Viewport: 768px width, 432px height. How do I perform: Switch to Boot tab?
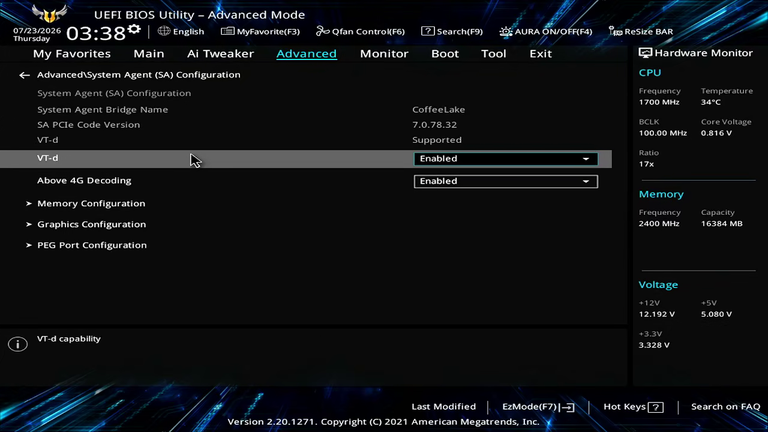tap(445, 53)
